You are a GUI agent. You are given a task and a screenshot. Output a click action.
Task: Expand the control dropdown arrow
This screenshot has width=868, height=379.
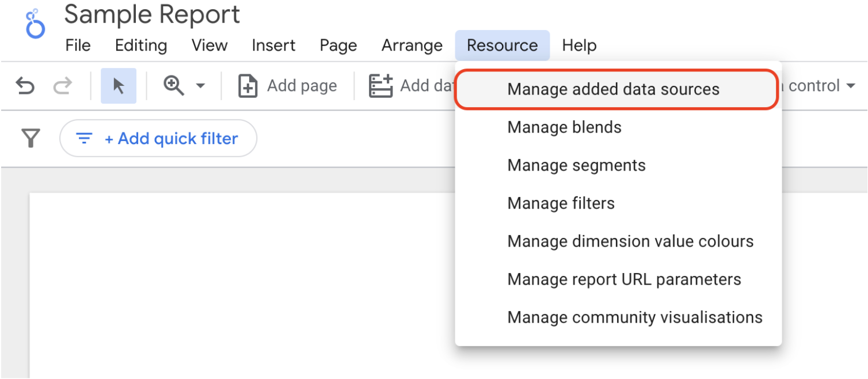click(850, 86)
